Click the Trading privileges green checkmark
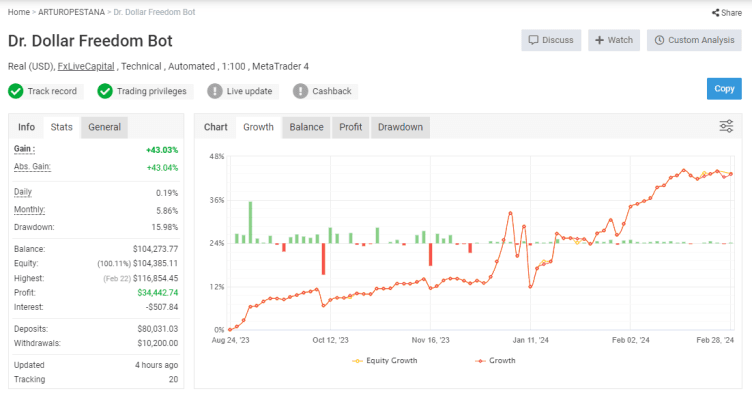Screen dimensions: 752x400 click(105, 91)
